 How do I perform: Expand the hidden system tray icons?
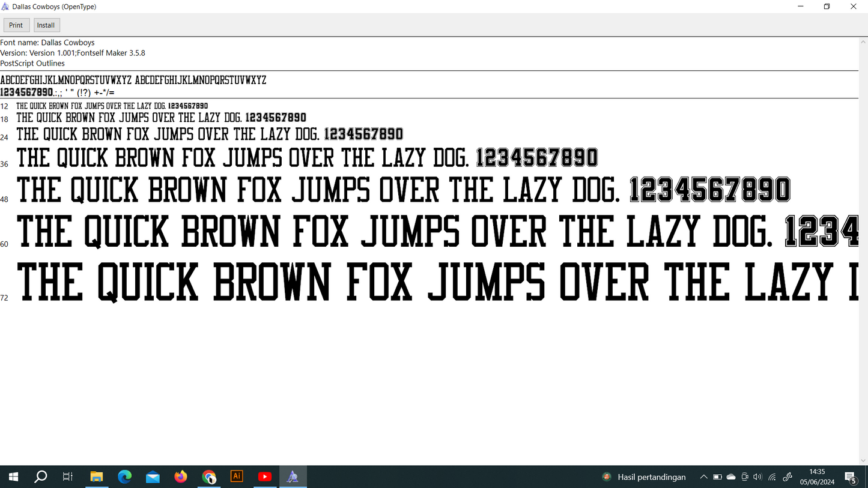point(703,477)
